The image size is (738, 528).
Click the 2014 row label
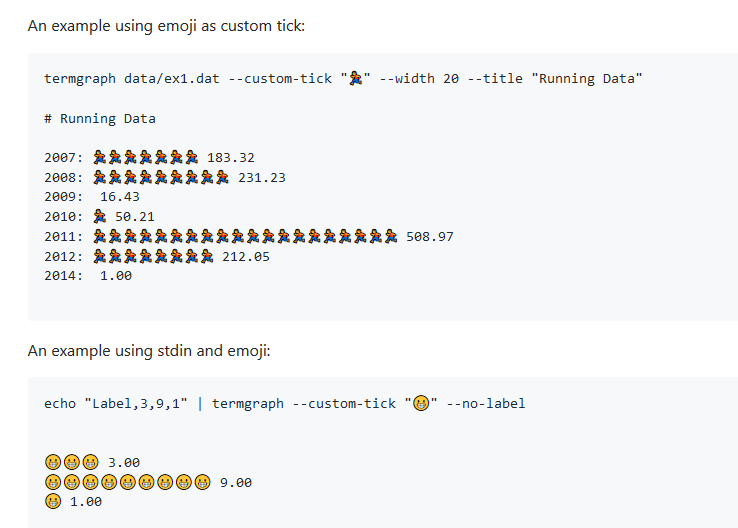tap(64, 276)
